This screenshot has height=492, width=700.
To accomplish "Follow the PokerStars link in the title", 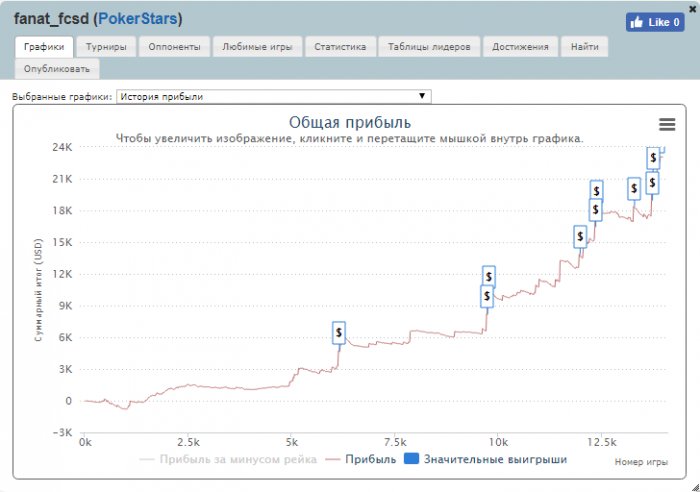I will click(x=138, y=19).
